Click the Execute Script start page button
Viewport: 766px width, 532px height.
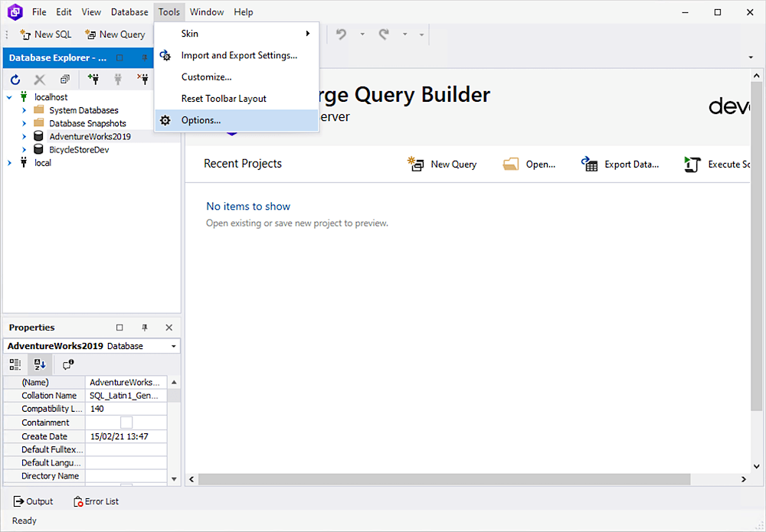[x=717, y=165]
